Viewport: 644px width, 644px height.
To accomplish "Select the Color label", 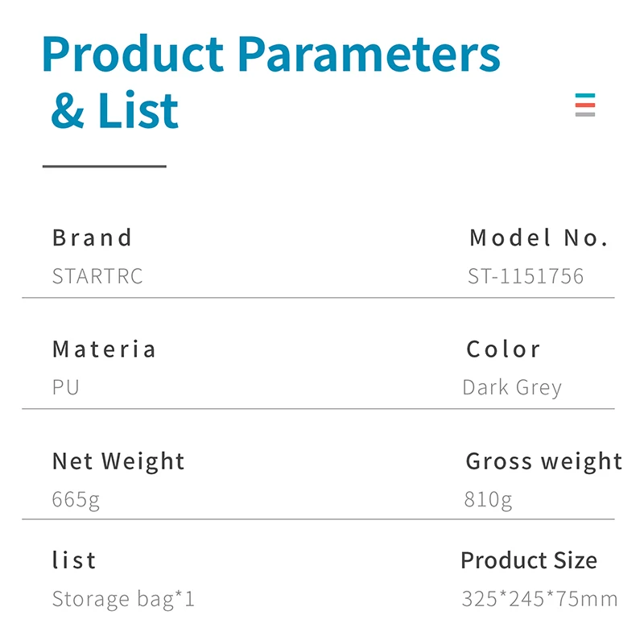I will click(x=503, y=349).
